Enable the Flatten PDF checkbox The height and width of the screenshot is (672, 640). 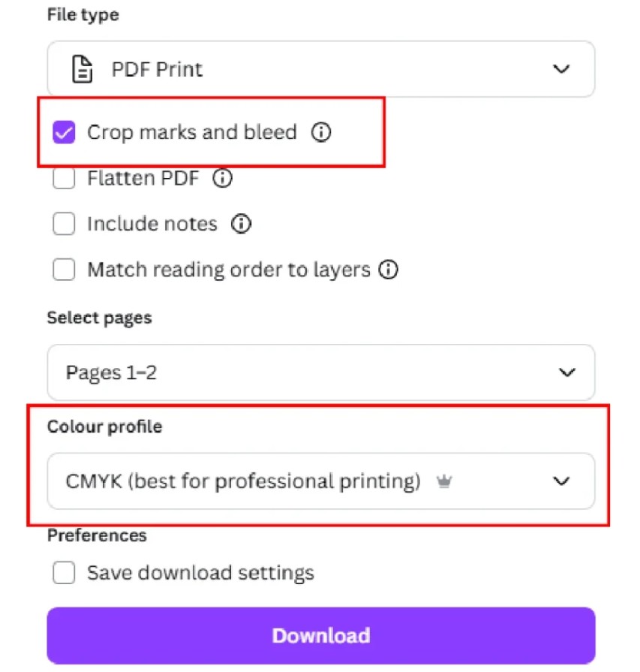pos(64,178)
